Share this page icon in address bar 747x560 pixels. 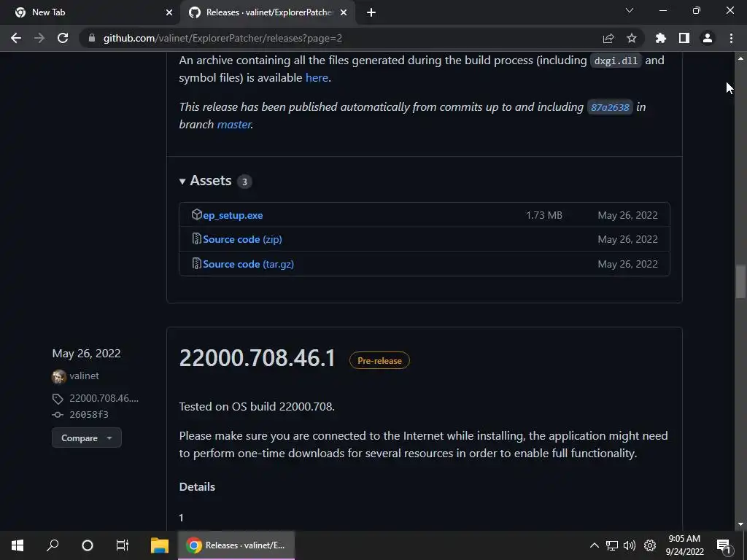pyautogui.click(x=608, y=38)
